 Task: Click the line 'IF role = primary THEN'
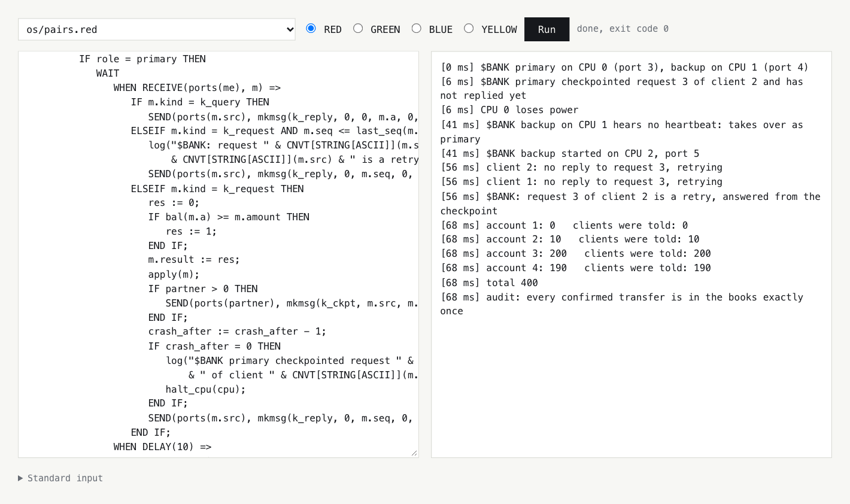click(x=142, y=59)
